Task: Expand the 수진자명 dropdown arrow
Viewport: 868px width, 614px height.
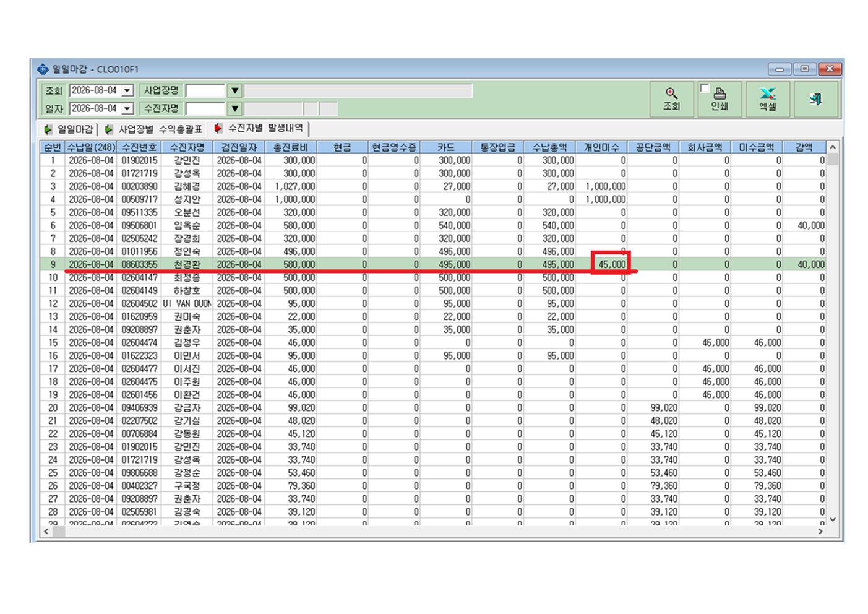Action: click(x=235, y=109)
